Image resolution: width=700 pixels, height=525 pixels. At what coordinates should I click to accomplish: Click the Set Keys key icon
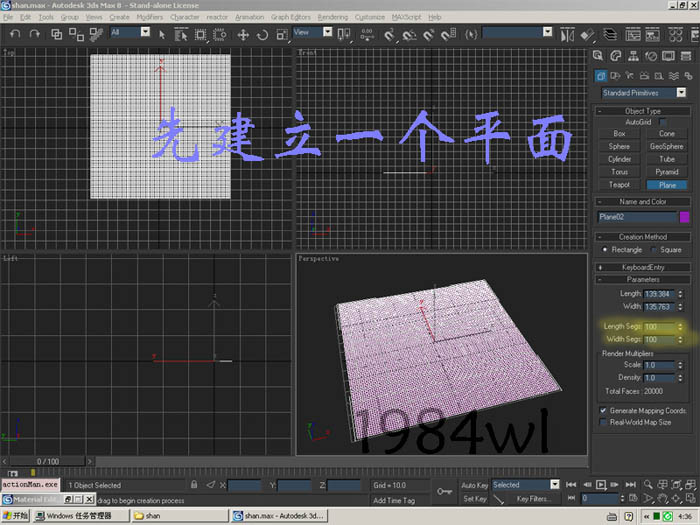[x=444, y=492]
